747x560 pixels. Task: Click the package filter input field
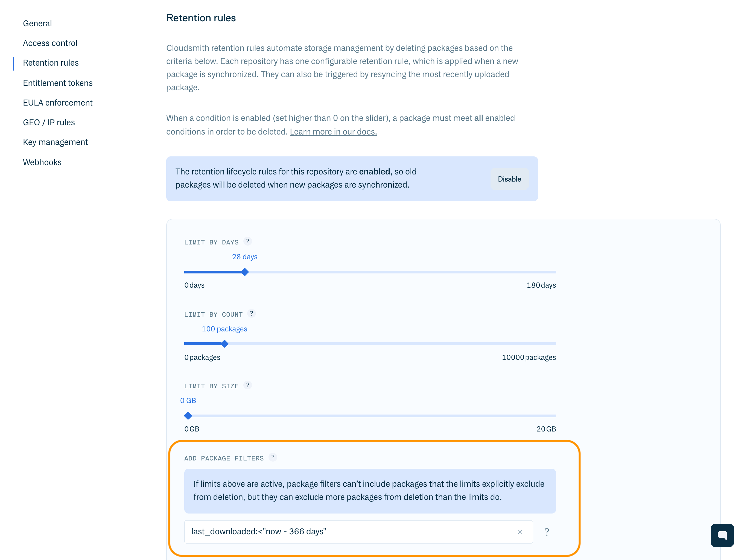[x=338, y=531]
